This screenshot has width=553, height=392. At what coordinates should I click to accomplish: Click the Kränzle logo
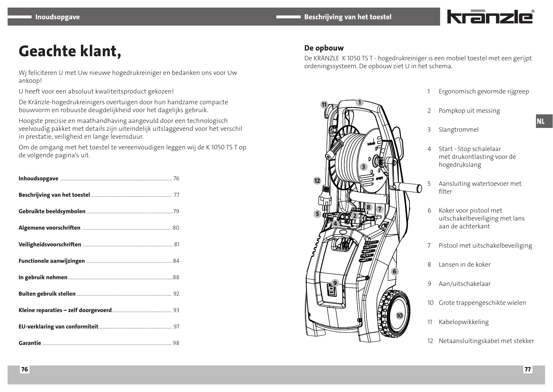(489, 17)
